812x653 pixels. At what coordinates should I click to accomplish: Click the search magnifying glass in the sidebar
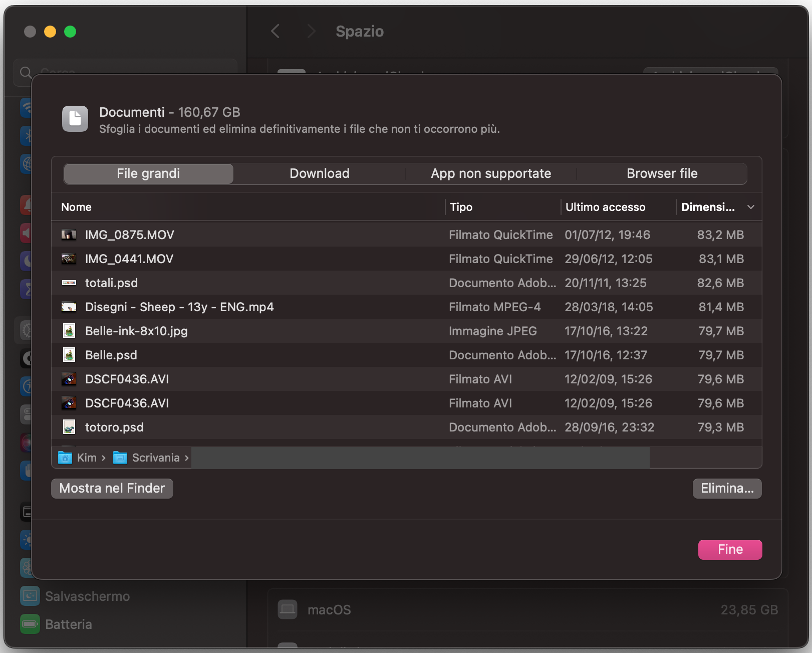tap(26, 72)
